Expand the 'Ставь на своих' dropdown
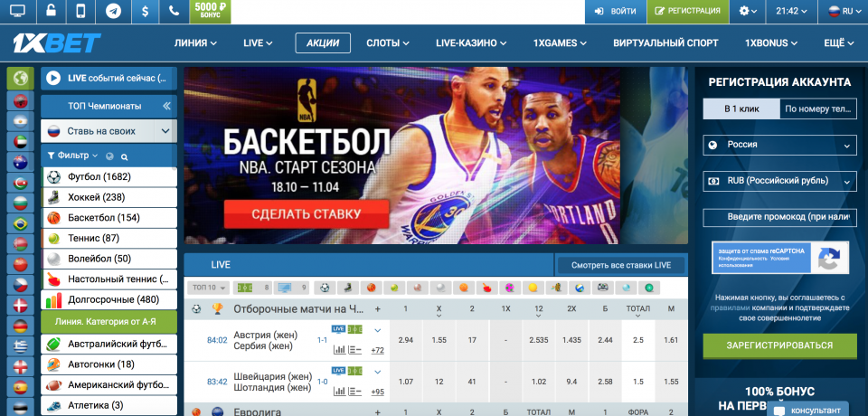 tap(165, 130)
